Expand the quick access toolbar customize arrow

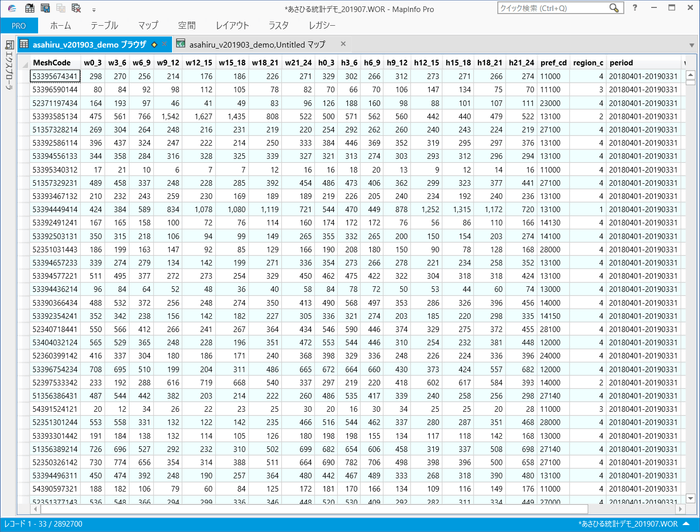tap(94, 9)
